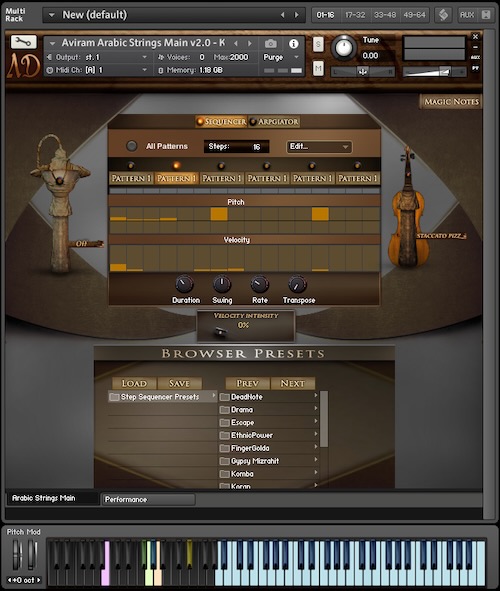Click the Load preset button

(x=135, y=383)
